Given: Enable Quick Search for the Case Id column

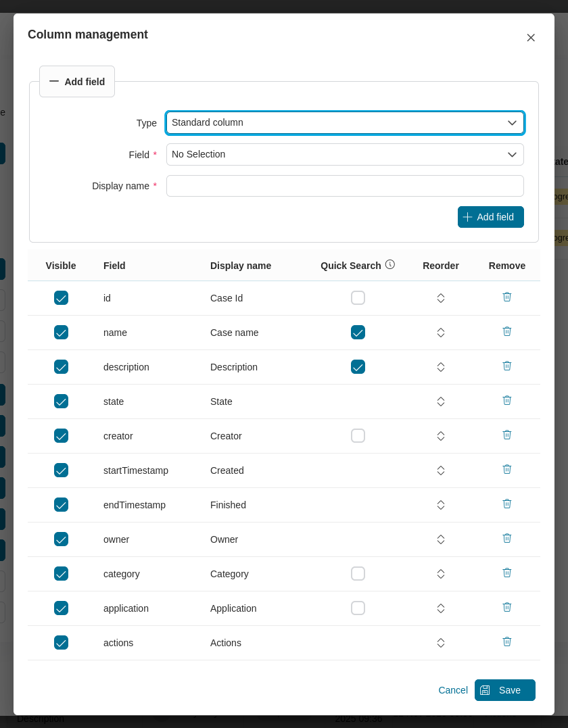Looking at the screenshot, I should click(358, 297).
